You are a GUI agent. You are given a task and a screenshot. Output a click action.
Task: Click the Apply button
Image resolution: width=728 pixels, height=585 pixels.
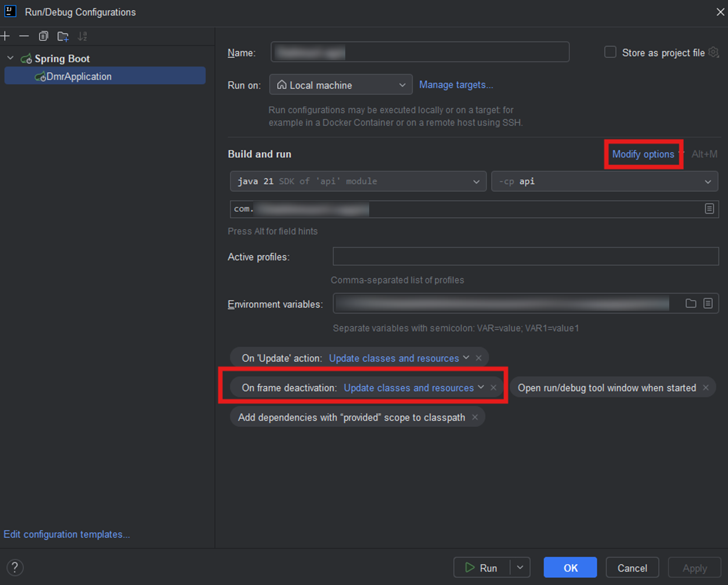[x=694, y=567]
